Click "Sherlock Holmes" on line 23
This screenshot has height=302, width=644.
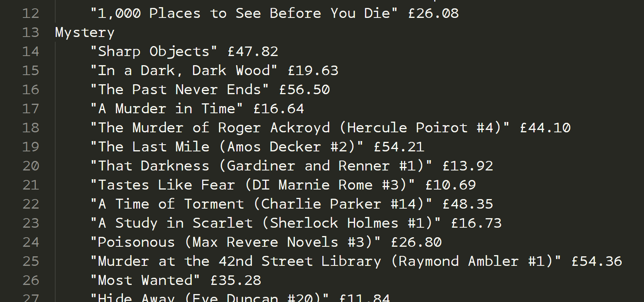(334, 223)
